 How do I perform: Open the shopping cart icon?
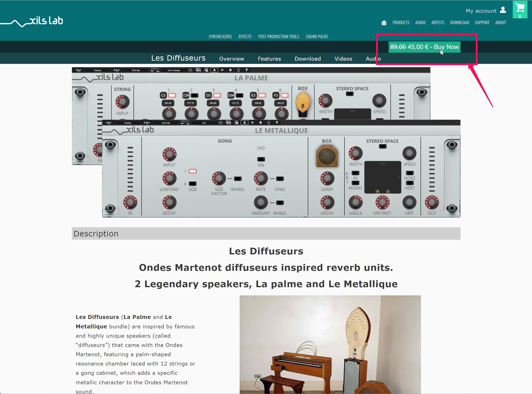pos(520,9)
